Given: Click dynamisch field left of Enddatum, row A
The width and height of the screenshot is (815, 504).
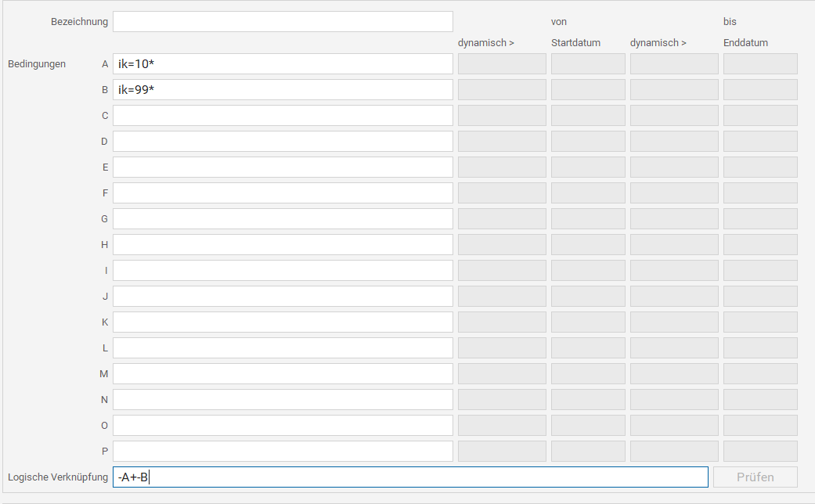Looking at the screenshot, I should (674, 64).
